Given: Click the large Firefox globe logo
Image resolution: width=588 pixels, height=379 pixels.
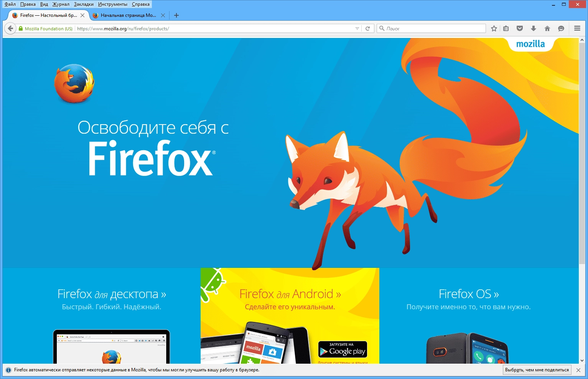Looking at the screenshot, I should click(74, 84).
